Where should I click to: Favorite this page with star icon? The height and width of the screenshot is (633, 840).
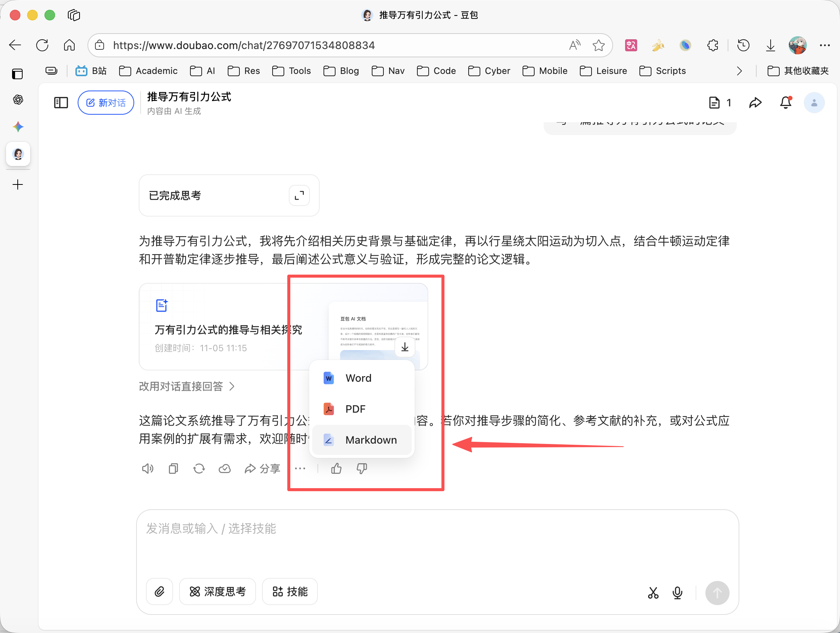pos(598,45)
